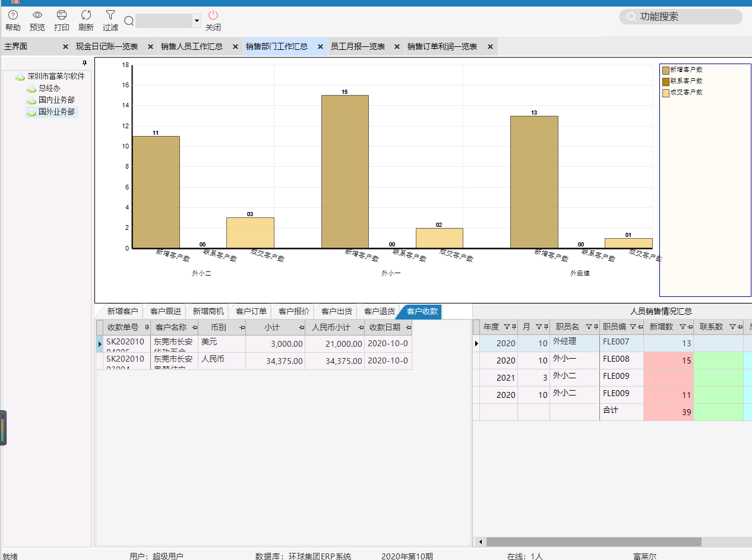752x560 pixels.
Task: Open the 职员编 column filter
Action: point(633,327)
